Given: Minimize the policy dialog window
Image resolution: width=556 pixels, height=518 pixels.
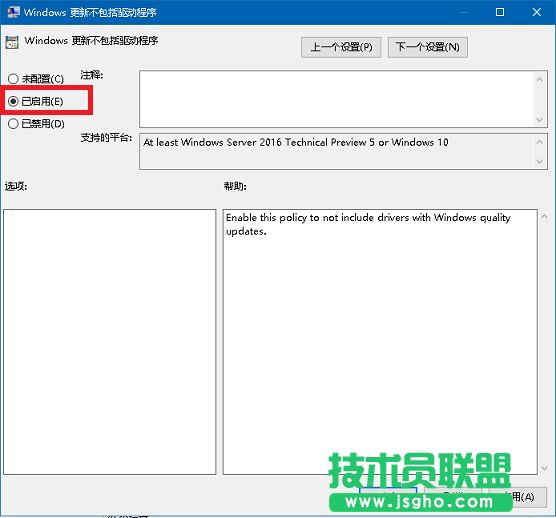Looking at the screenshot, I should pos(463,12).
